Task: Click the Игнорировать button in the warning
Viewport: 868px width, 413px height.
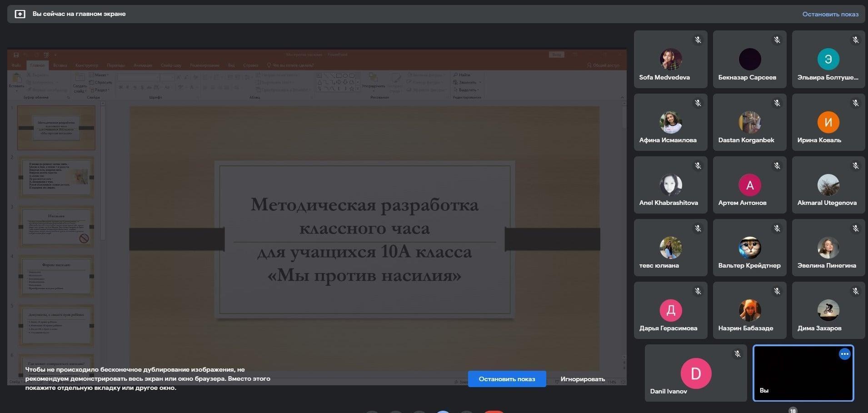Action: (583, 379)
